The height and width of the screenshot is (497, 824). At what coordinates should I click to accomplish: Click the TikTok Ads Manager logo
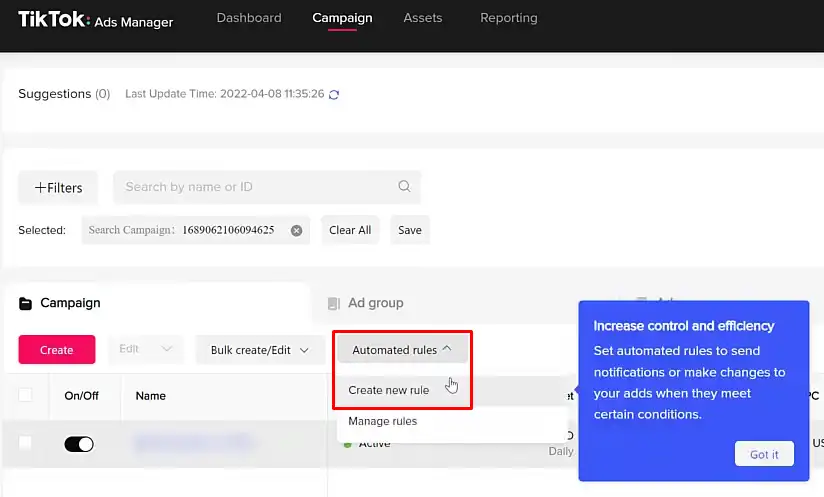tap(96, 20)
